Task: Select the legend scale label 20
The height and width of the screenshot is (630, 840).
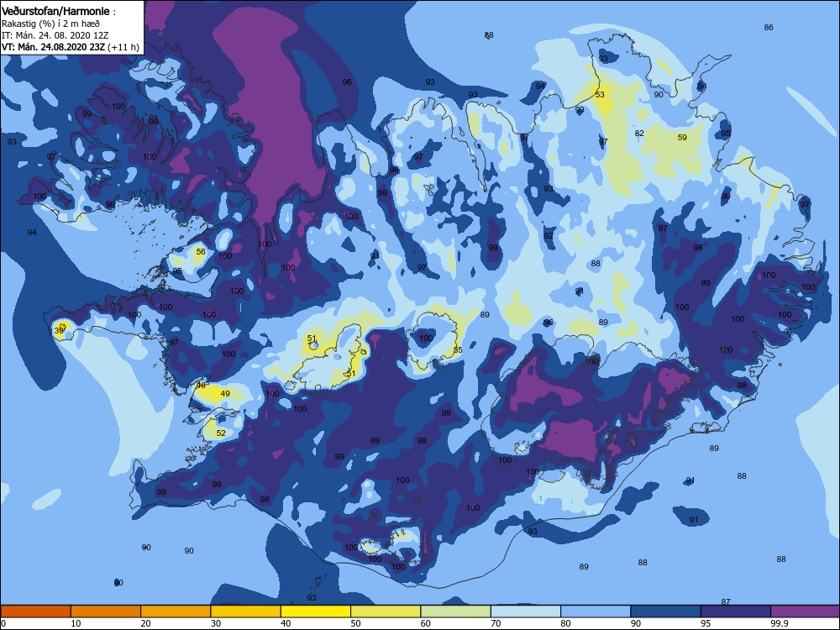Action: 145,623
